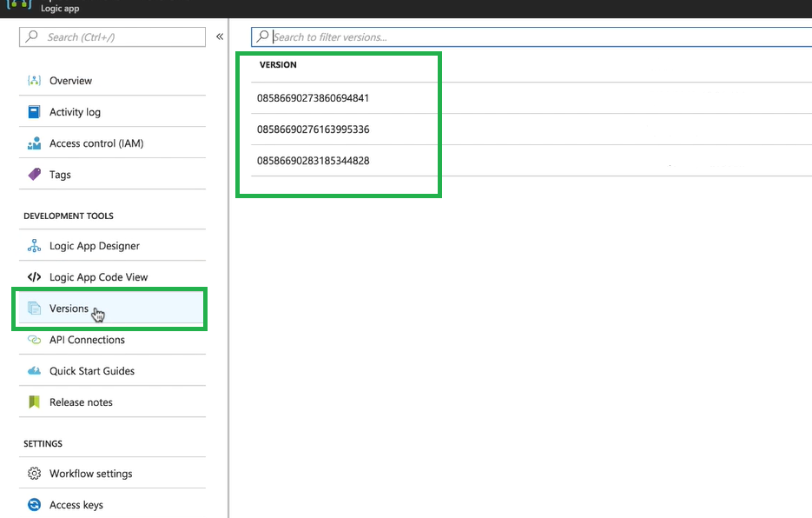The image size is (812, 518).
Task: Click the Release notes bookmark icon
Action: 35,402
